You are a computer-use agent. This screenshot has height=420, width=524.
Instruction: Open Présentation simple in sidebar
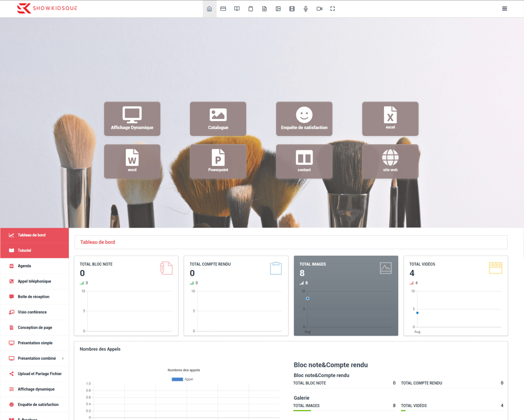point(34,343)
